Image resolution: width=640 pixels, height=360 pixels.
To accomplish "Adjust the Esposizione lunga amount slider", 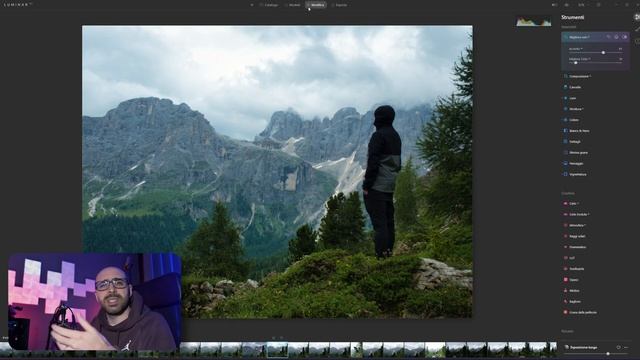I will point(596,354).
